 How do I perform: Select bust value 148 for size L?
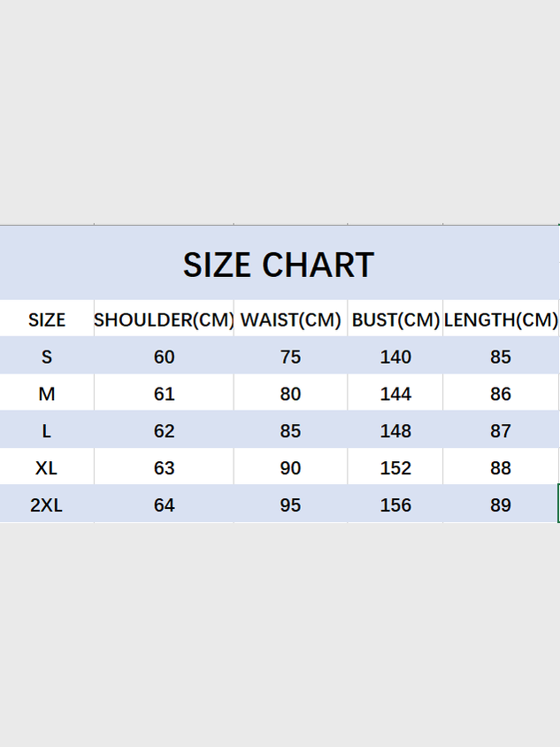[395, 431]
